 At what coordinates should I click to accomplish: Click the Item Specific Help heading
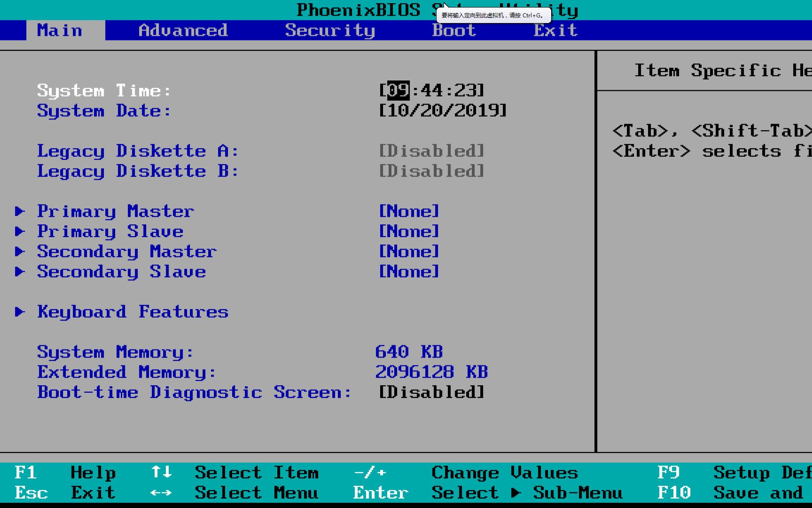click(x=723, y=71)
